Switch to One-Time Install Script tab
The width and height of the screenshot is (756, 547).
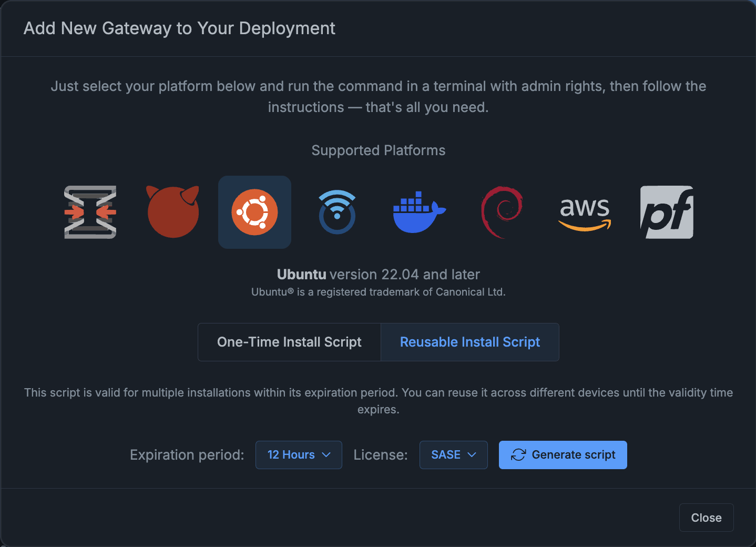coord(289,342)
